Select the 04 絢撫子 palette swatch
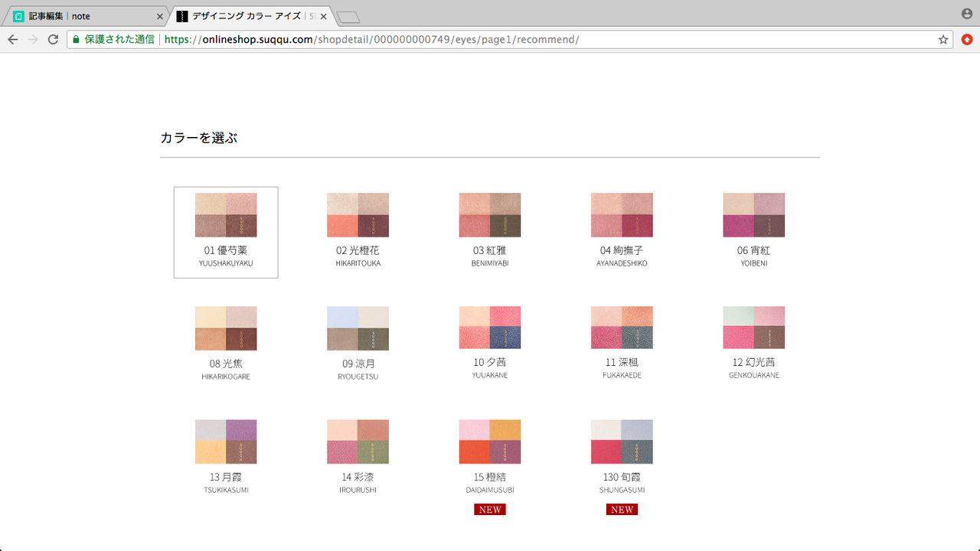Viewport: 980px width, 551px height. click(x=622, y=215)
